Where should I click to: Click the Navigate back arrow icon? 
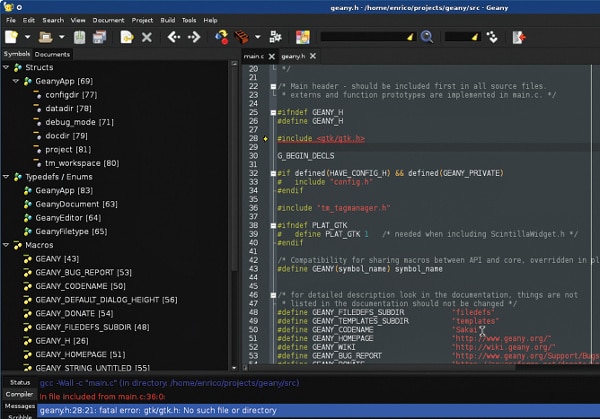[172, 37]
